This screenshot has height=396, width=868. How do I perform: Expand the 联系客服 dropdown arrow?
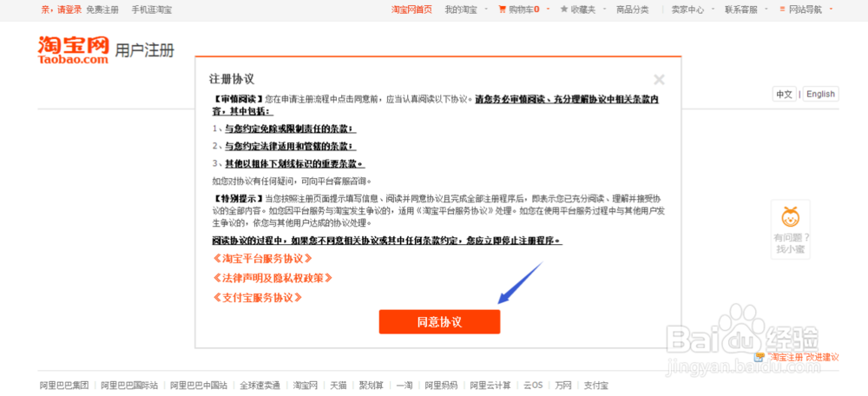(x=766, y=9)
